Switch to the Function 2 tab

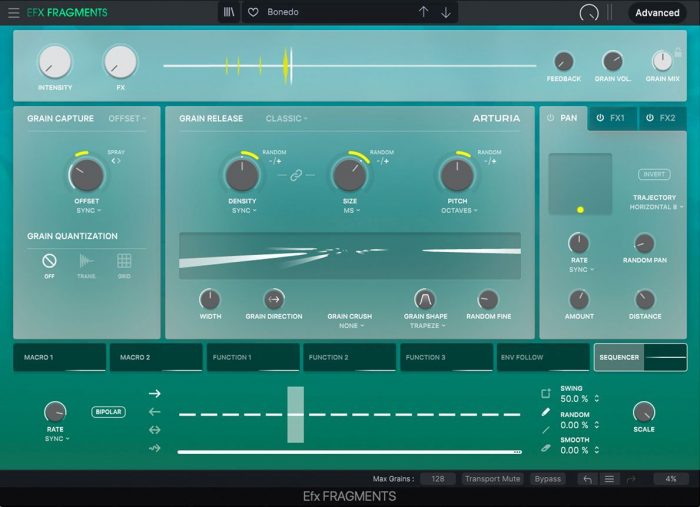350,357
